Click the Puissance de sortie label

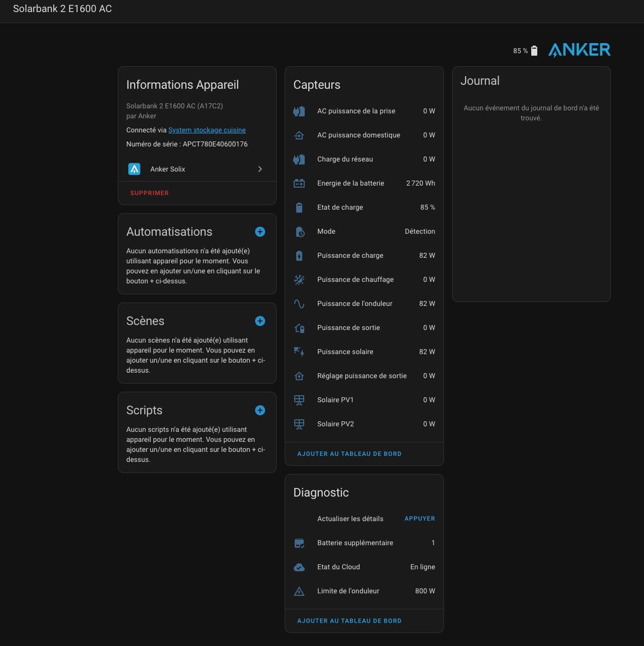click(348, 328)
